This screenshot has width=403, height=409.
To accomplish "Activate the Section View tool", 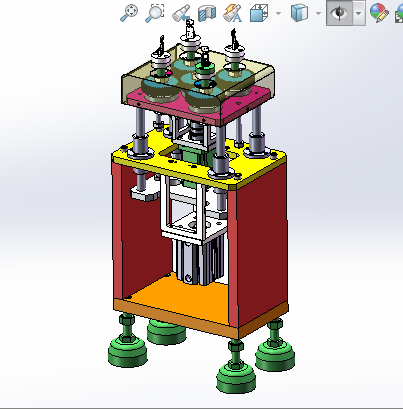I will (x=207, y=14).
